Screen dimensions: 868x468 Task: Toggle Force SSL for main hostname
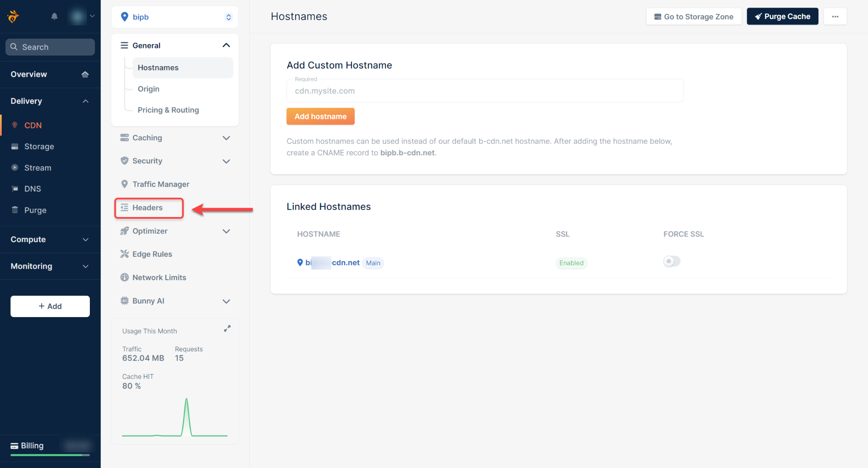pos(671,262)
